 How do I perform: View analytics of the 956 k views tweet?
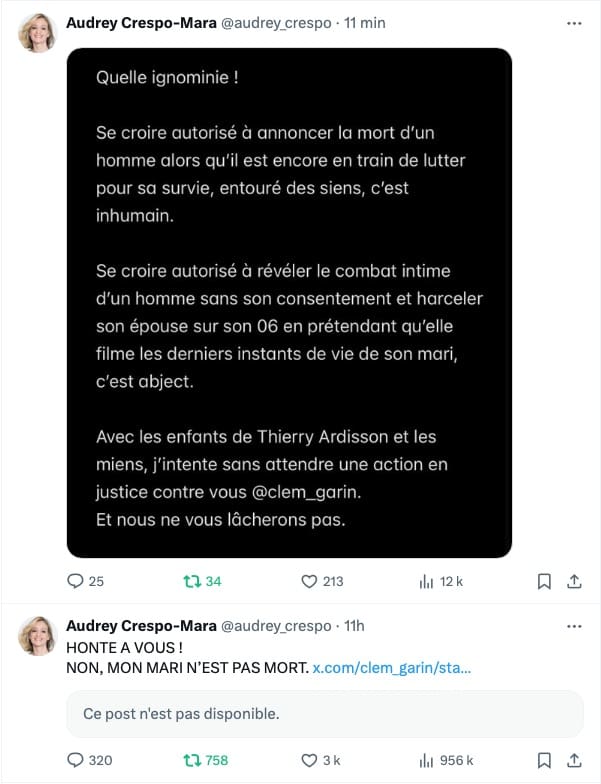tap(426, 760)
